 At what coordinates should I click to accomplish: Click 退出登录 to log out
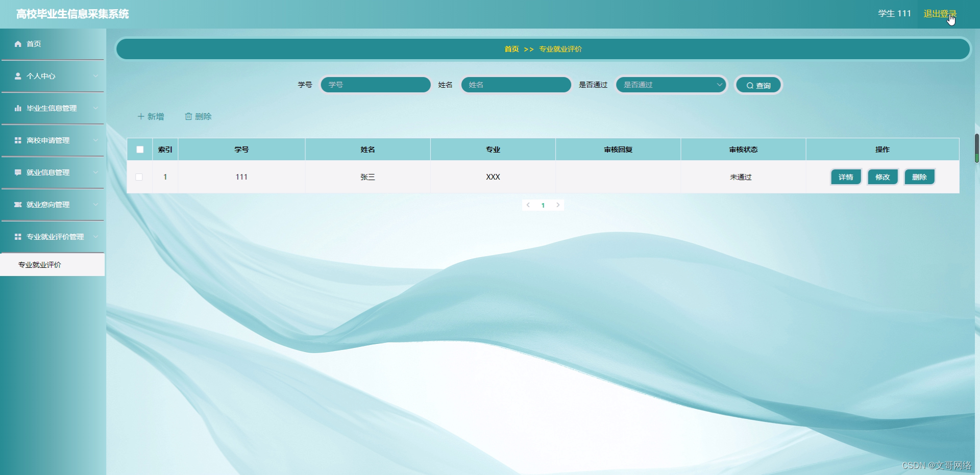(x=940, y=14)
